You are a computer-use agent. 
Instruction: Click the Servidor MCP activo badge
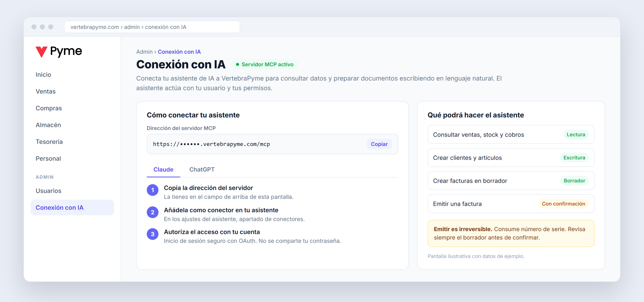click(265, 64)
